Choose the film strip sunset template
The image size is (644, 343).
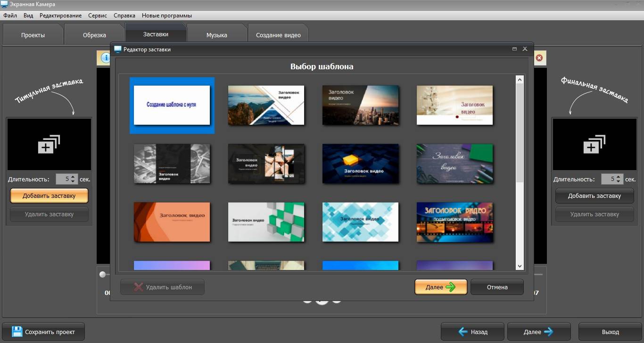454,222
